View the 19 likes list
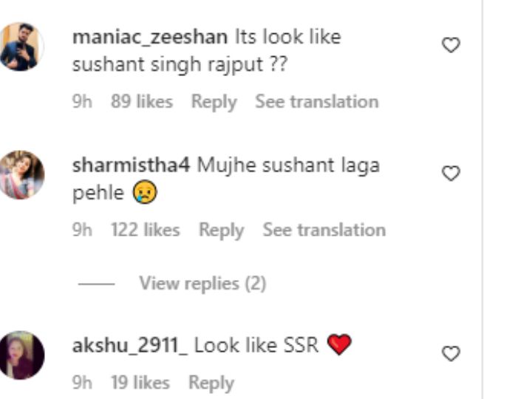The width and height of the screenshot is (532, 399). tap(140, 383)
